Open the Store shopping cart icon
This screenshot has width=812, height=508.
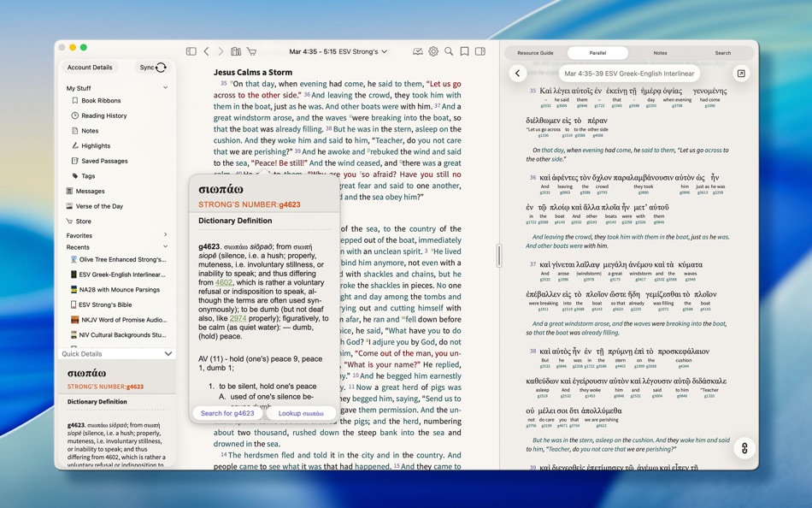(x=252, y=51)
